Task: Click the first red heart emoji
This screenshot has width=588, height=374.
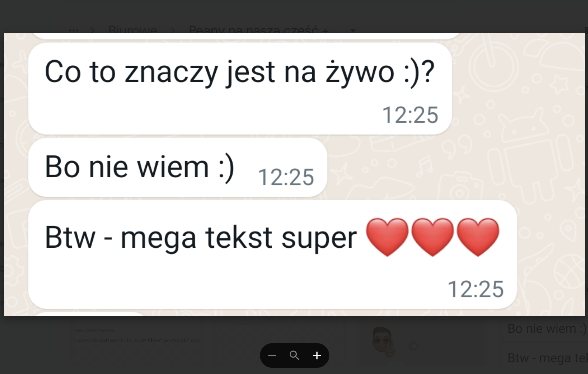Action: click(x=387, y=237)
